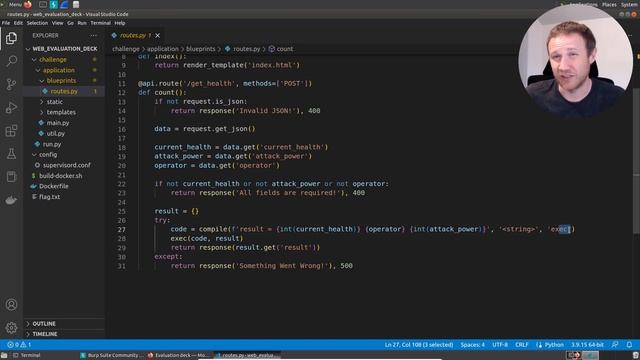Screen dimensions: 640x360
Task: Click code line 27 in the editor
Action: [372, 229]
